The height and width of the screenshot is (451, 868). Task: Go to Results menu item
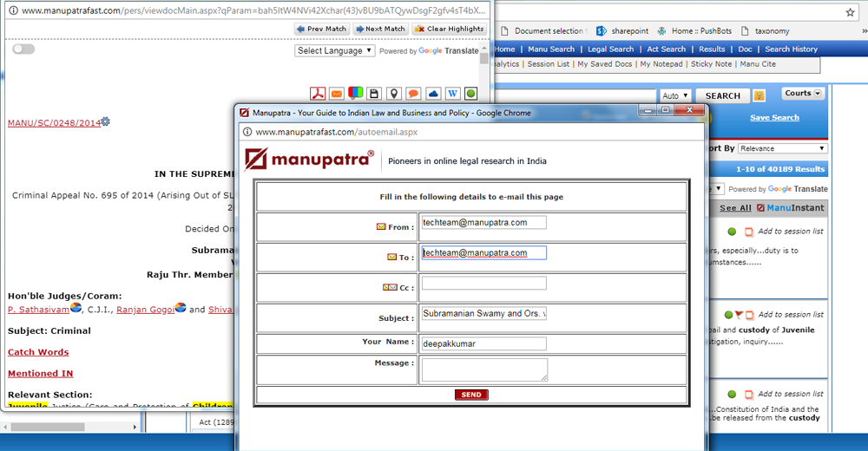[712, 49]
